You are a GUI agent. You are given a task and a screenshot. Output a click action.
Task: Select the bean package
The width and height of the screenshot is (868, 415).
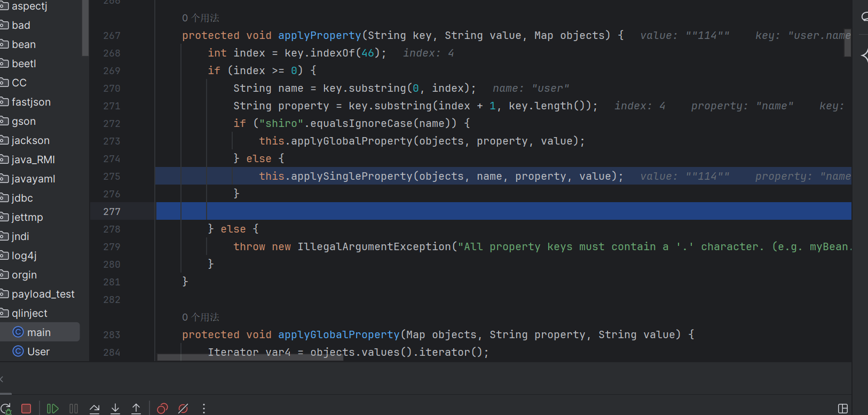tap(23, 44)
